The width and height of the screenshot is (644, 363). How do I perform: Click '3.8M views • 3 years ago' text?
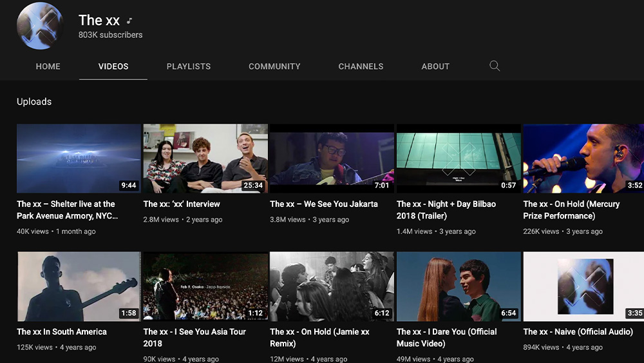pos(309,219)
